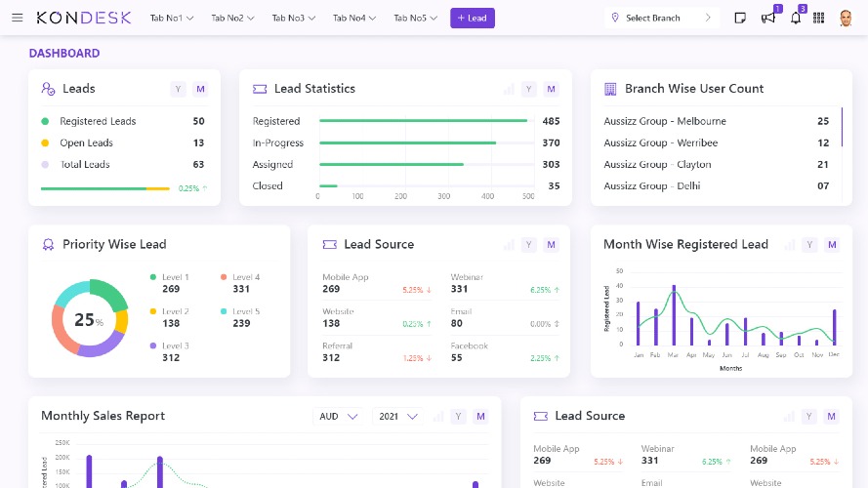Click the middle Lead Source card ticket icon
Image resolution: width=868 pixels, height=488 pixels.
click(x=329, y=245)
